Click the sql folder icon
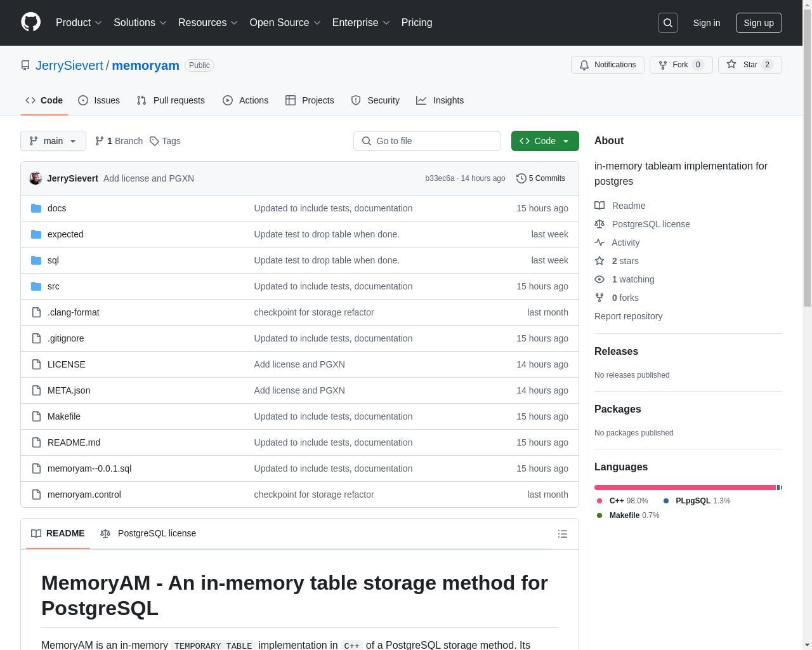 (36, 260)
